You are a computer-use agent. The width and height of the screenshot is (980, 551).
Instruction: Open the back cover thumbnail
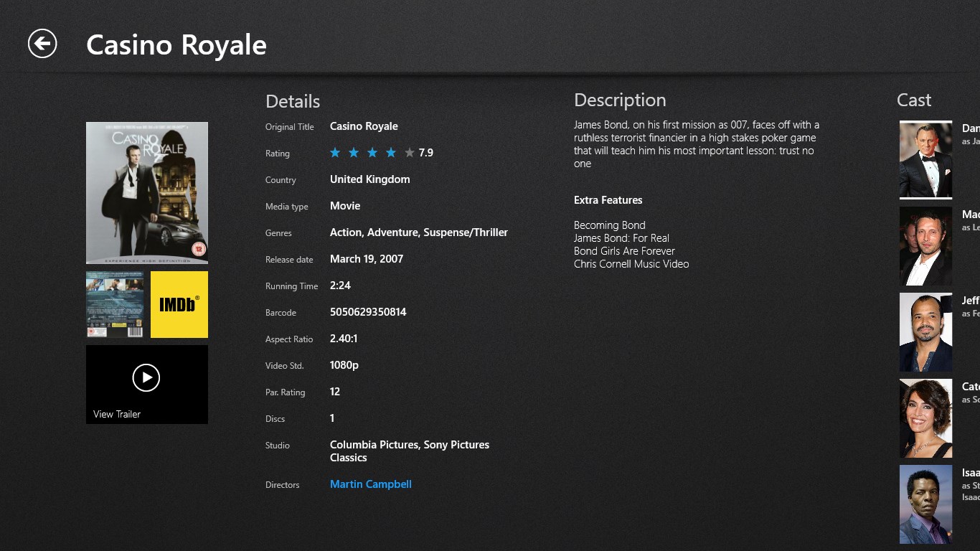point(115,304)
